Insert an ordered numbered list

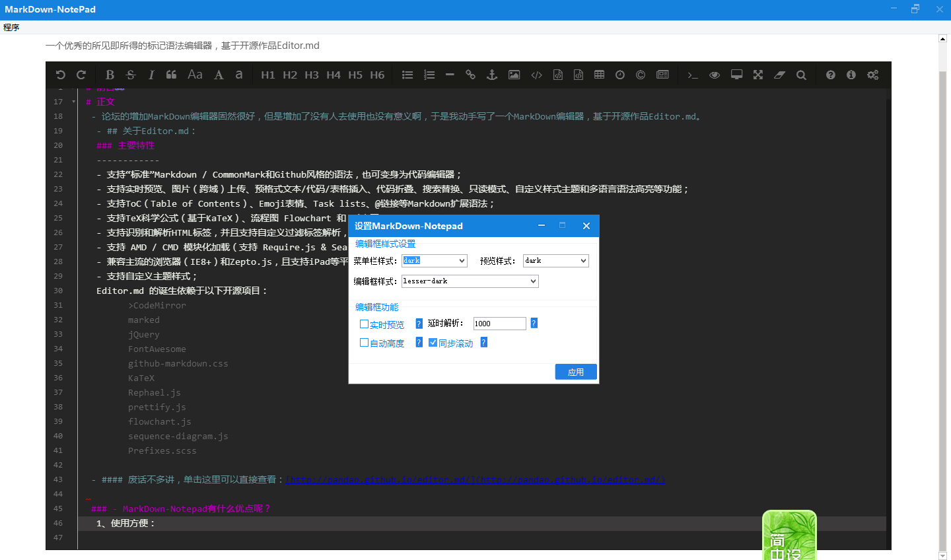click(x=429, y=75)
